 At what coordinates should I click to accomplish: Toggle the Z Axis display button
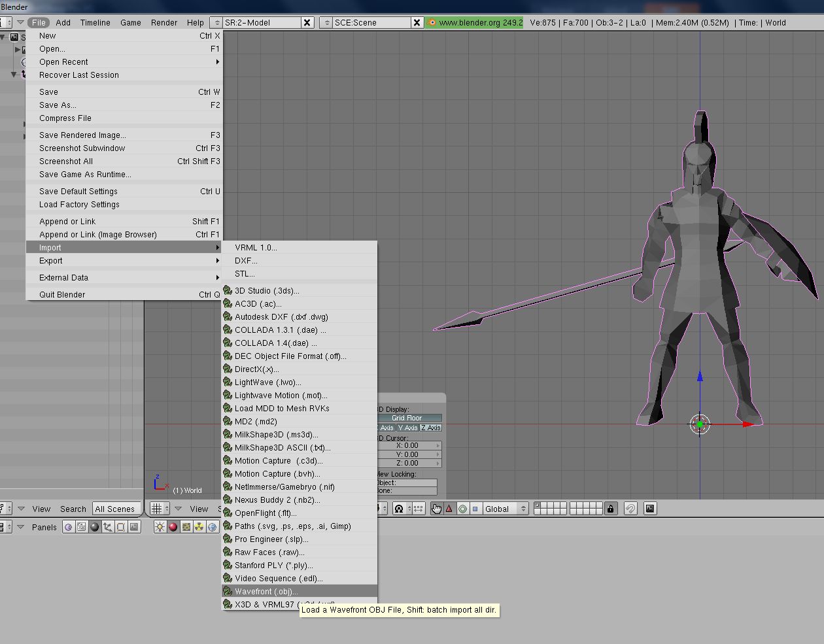click(431, 428)
